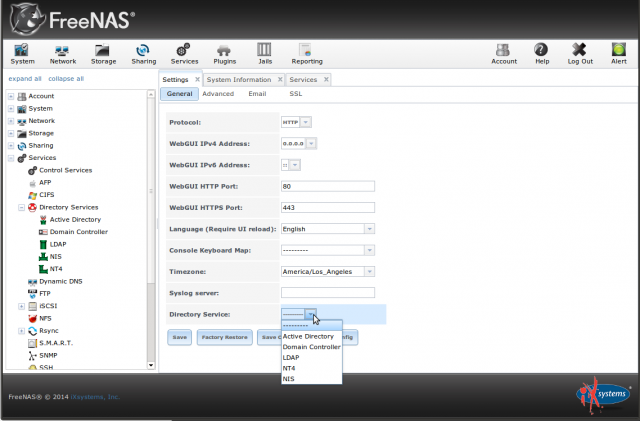The width and height of the screenshot is (640, 421).
Task: Open the WebGUI IPv6 Address dropdown
Action: pyautogui.click(x=295, y=165)
